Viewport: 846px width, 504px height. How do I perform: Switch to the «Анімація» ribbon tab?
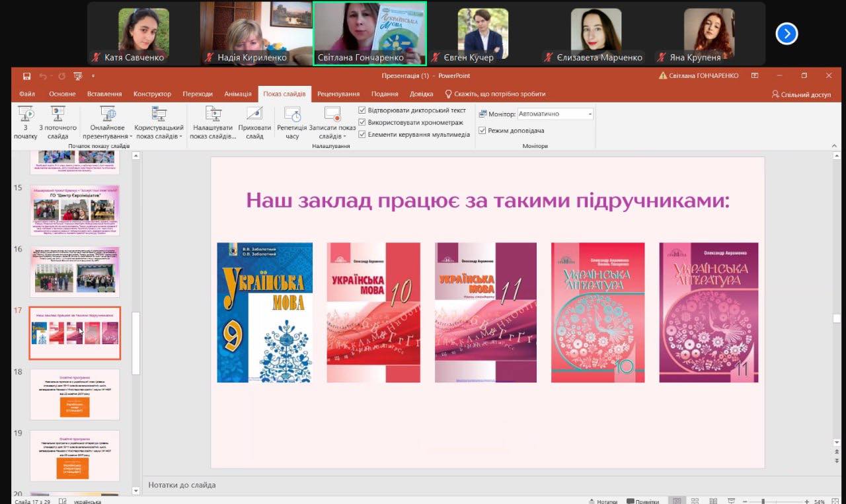[x=238, y=94]
